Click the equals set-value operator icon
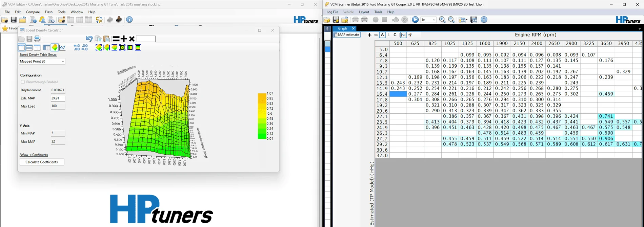 [x=116, y=39]
